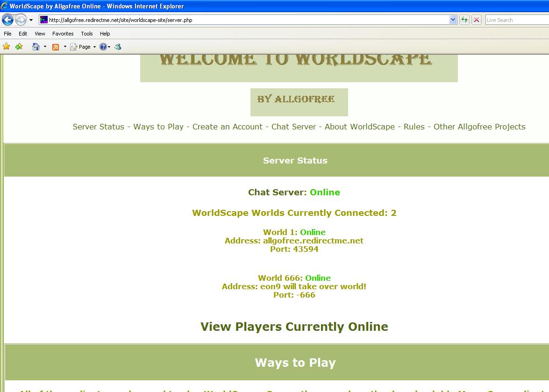Click the browser Back arrow button
The image size is (549, 392).
[7, 20]
